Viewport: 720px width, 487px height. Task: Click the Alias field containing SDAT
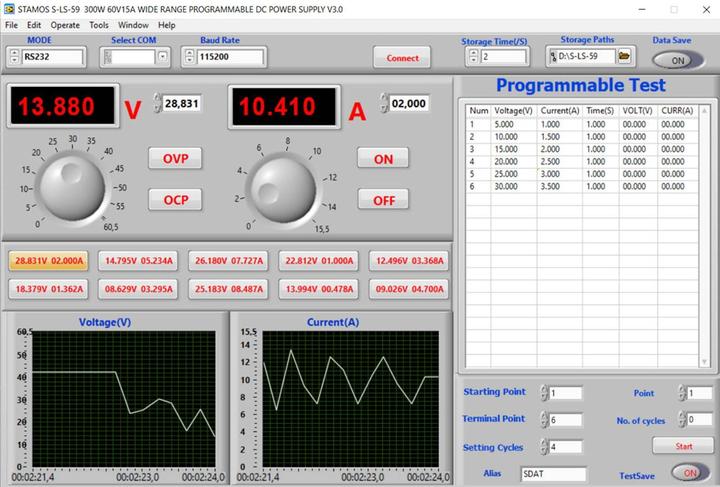point(553,474)
